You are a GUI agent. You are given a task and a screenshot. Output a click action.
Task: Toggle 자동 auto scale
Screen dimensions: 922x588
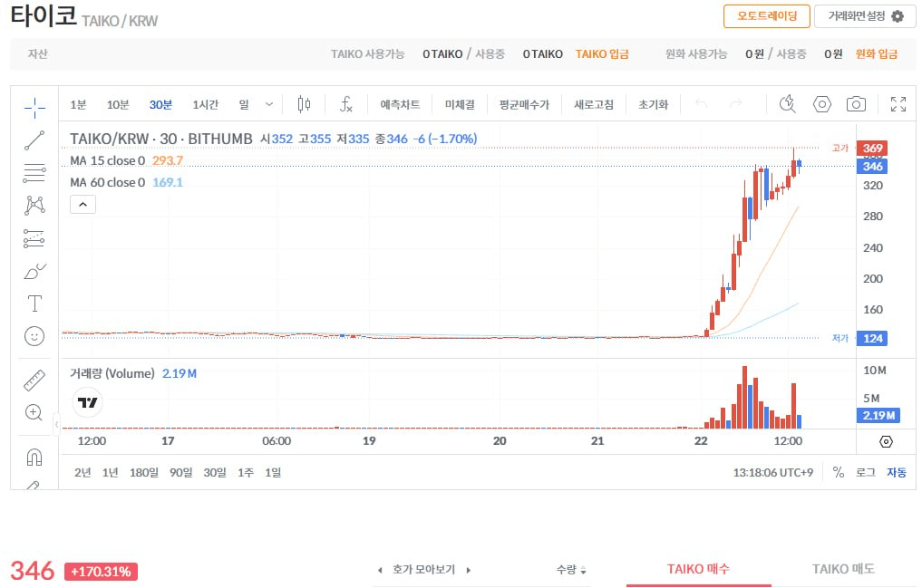coord(897,472)
